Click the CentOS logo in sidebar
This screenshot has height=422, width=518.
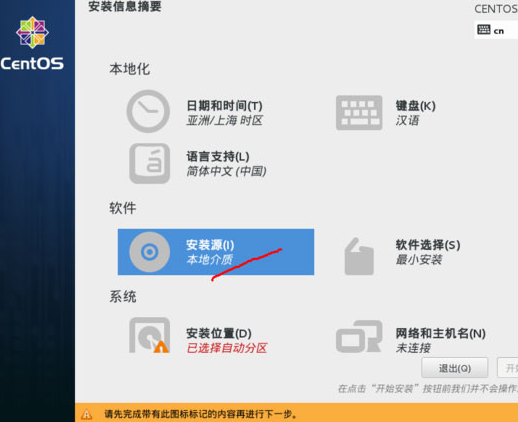click(x=32, y=44)
